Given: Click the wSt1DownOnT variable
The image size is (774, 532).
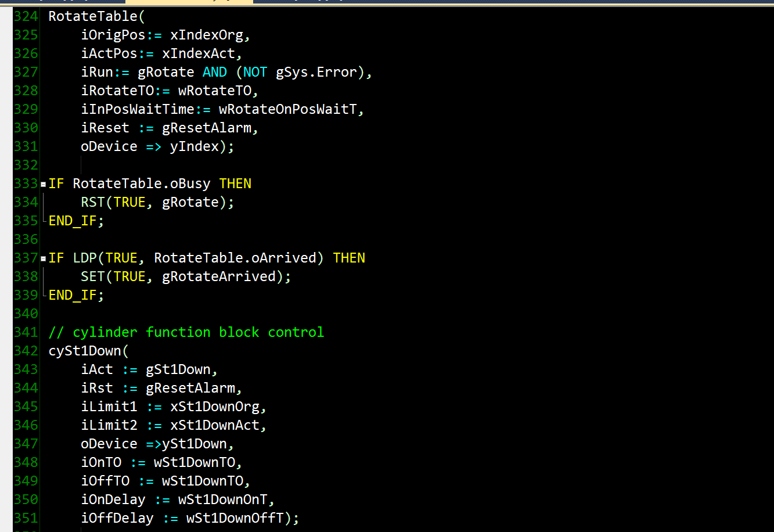Looking at the screenshot, I should tap(222, 499).
